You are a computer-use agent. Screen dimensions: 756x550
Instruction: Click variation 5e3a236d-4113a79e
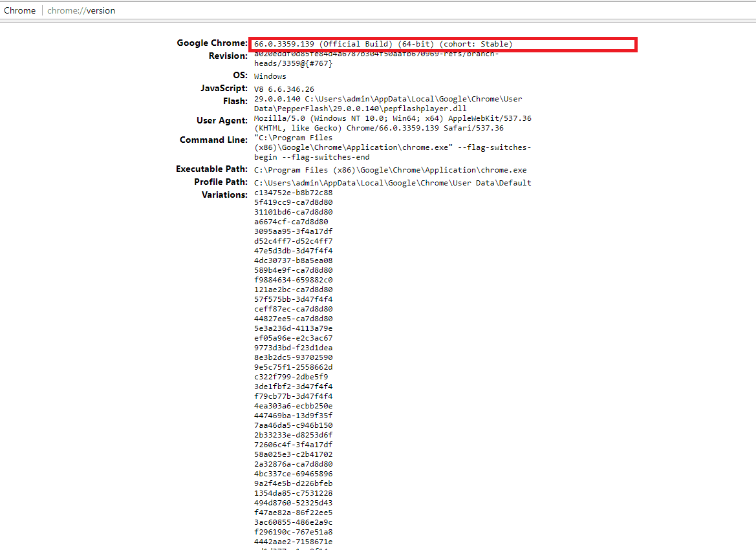pyautogui.click(x=293, y=328)
